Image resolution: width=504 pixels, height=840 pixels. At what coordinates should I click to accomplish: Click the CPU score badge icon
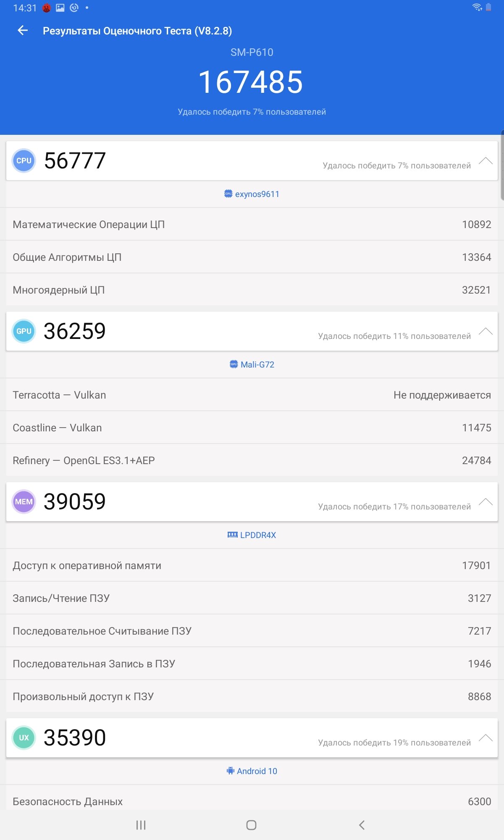[x=24, y=161]
